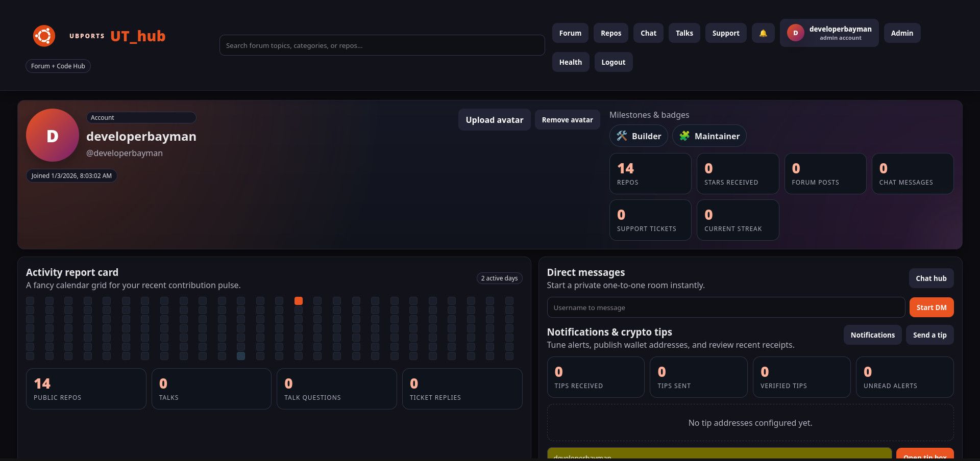Click Remove avatar

567,120
